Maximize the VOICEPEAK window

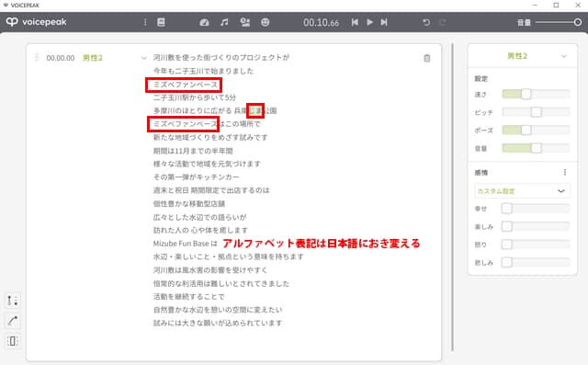[x=556, y=5]
